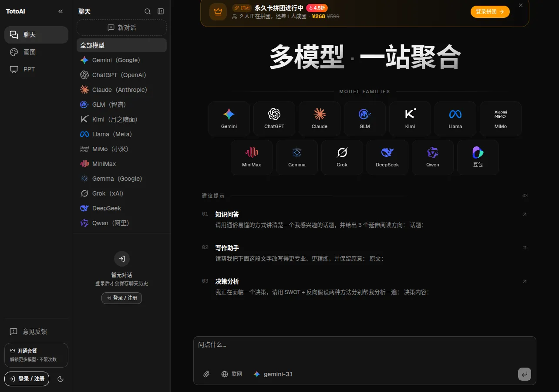Click the crown icon in promo banner

(x=218, y=12)
